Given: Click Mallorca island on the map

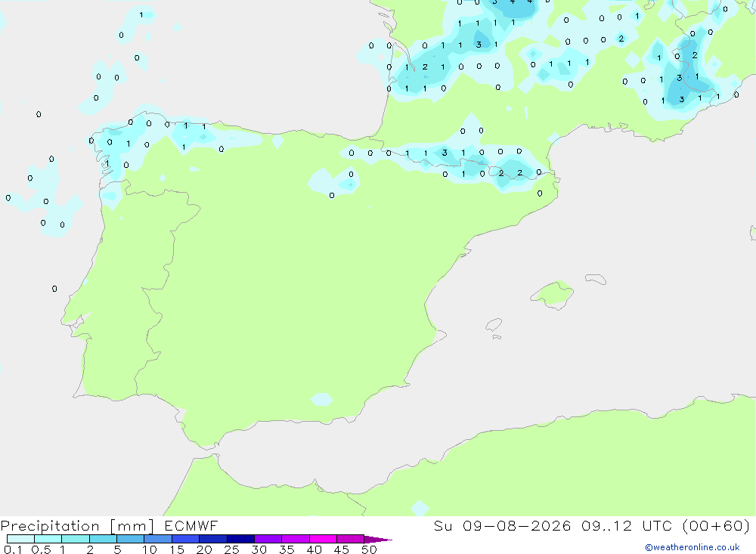Looking at the screenshot, I should [553, 294].
